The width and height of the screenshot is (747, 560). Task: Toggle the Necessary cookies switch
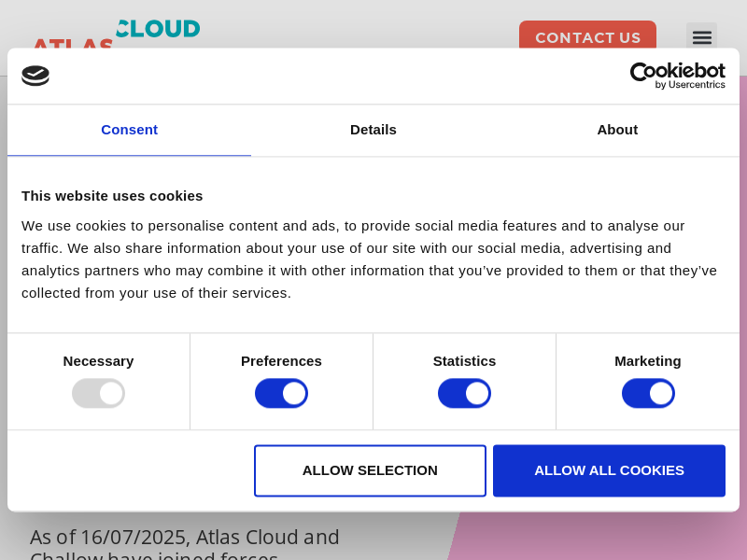tap(98, 393)
